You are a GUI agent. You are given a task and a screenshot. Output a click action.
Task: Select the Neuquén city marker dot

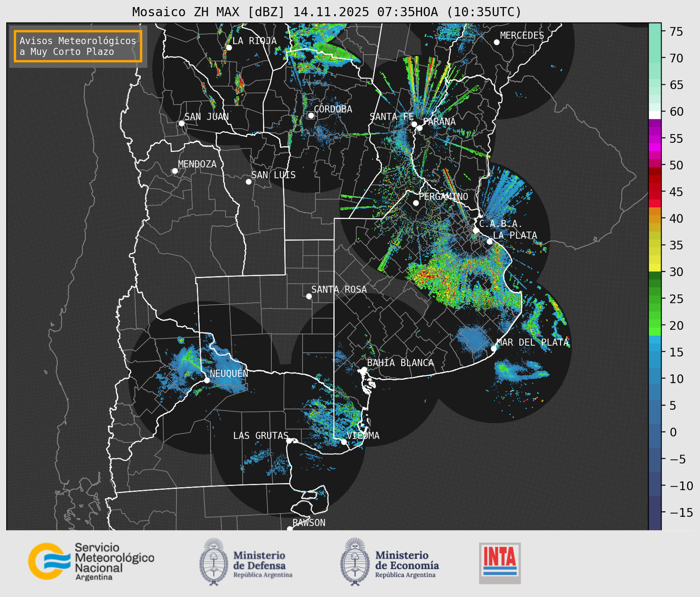click(207, 380)
